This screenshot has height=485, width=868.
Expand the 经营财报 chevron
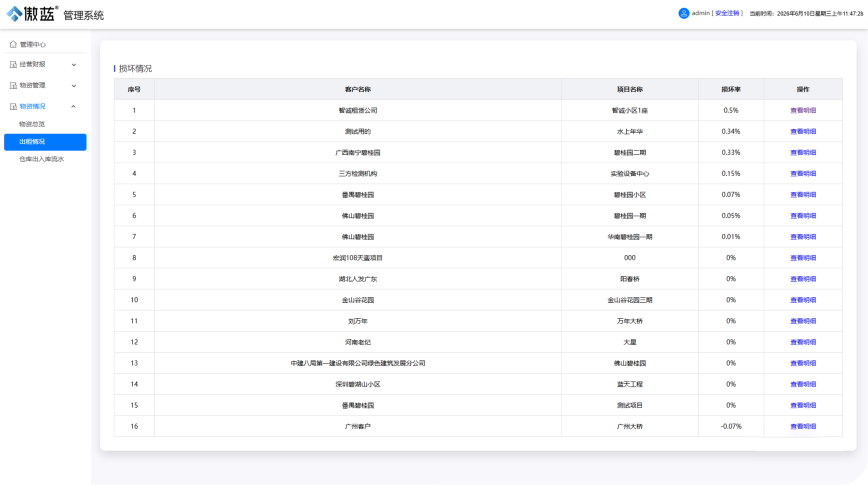click(74, 65)
